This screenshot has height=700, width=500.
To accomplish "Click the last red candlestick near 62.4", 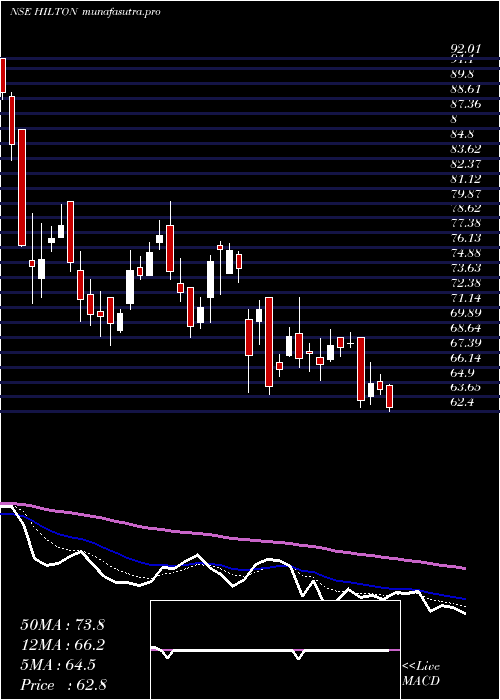I will coord(389,396).
